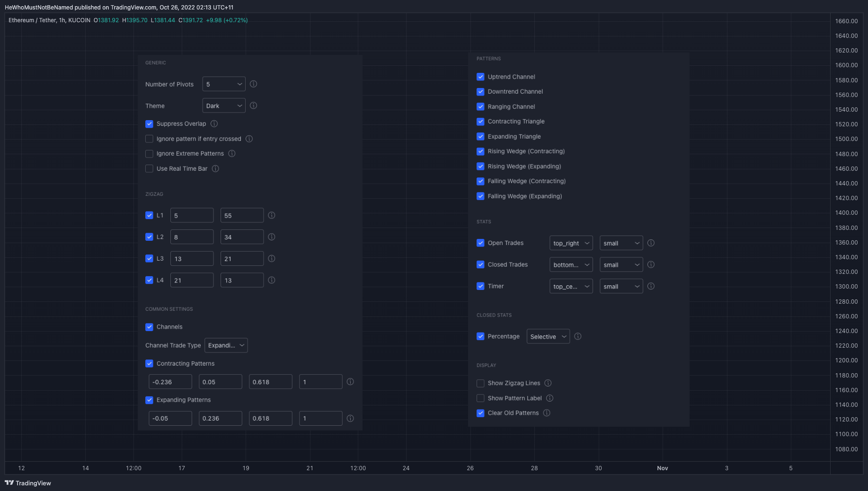This screenshot has width=868, height=491.
Task: Click info icon on the Closed Trades row
Action: pyautogui.click(x=651, y=264)
